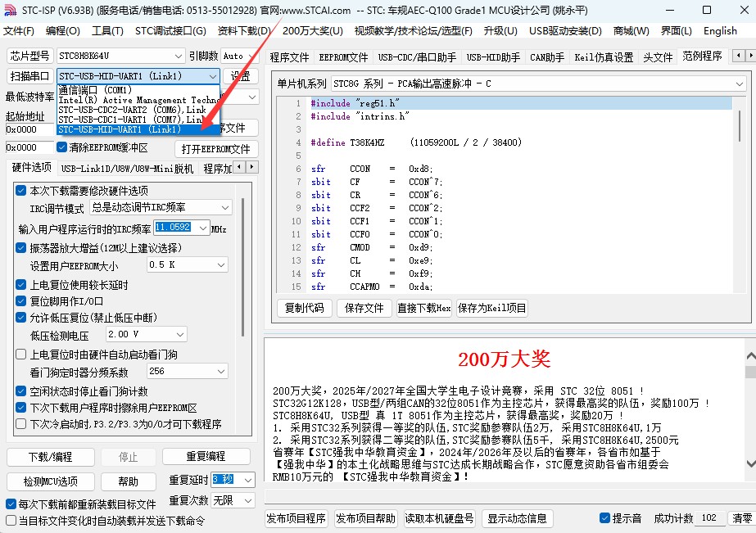The width and height of the screenshot is (756, 533).
Task: Enable 当目标文件变化时自动装载 checkbox
Action: [11, 521]
